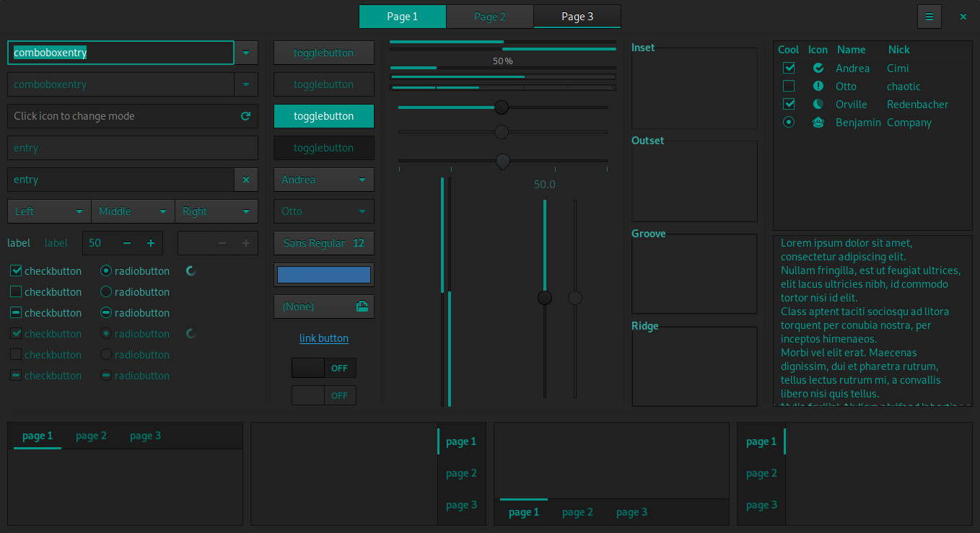Viewport: 980px width, 533px height.
Task: Turn on the first OFF switch
Action: (324, 368)
